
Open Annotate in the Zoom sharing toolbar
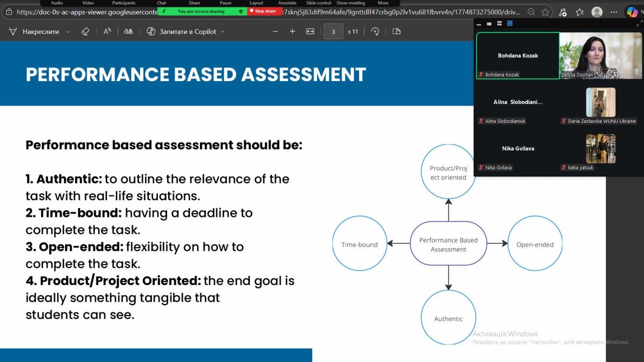pyautogui.click(x=287, y=3)
